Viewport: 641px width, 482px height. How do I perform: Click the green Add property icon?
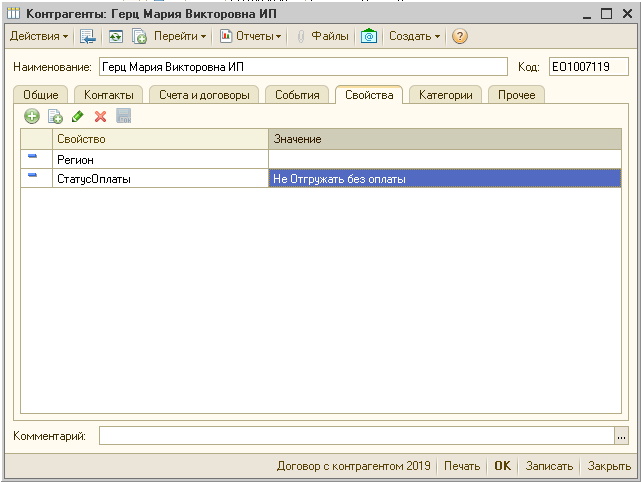point(32,117)
